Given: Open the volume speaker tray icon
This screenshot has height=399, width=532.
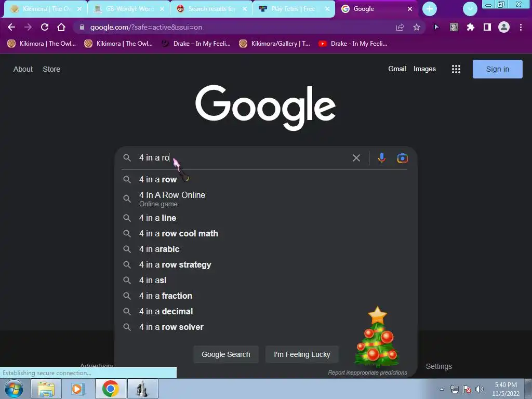Looking at the screenshot, I should 480,389.
